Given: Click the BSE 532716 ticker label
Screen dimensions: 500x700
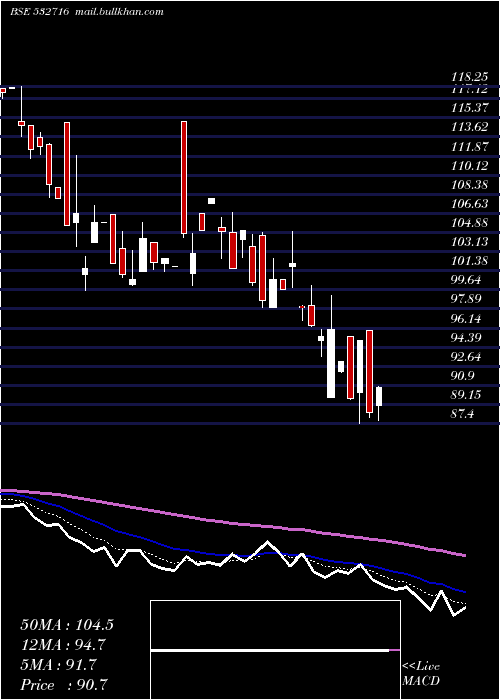Looking at the screenshot, I should [39, 12].
